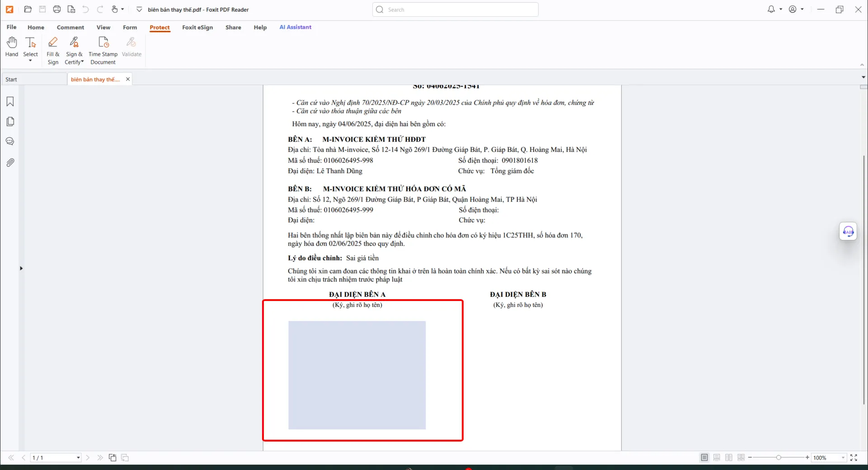This screenshot has width=868, height=470.
Task: Switch to Continuous Facing view mode
Action: pos(741,458)
